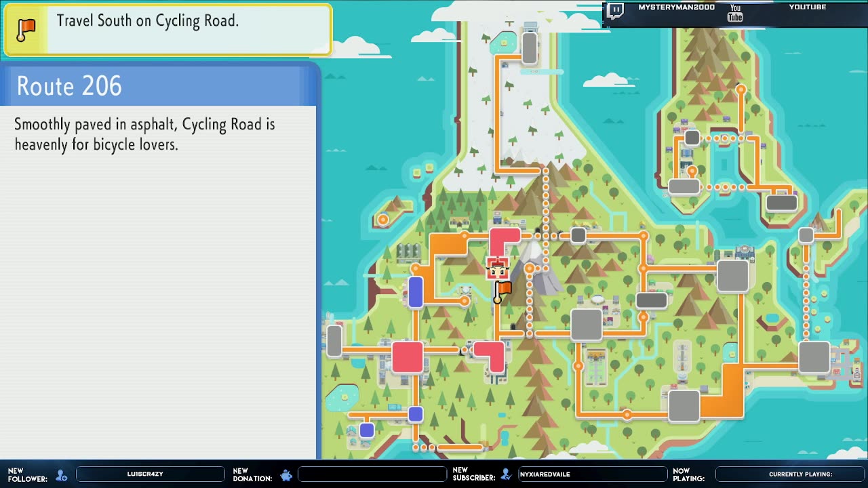Select the tall blue city west of the player
This screenshot has height=488, width=868.
[x=416, y=292]
